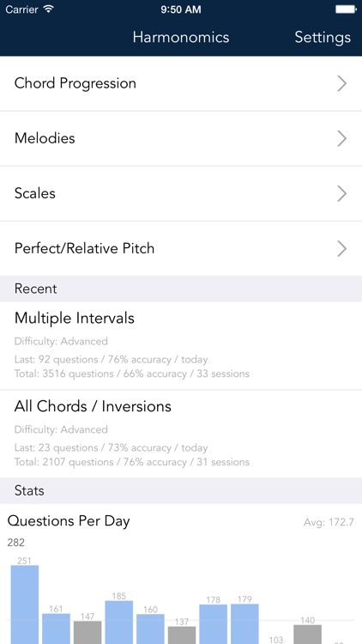Select the 251 questions bar in chart
This screenshot has height=644, width=362.
point(25,605)
